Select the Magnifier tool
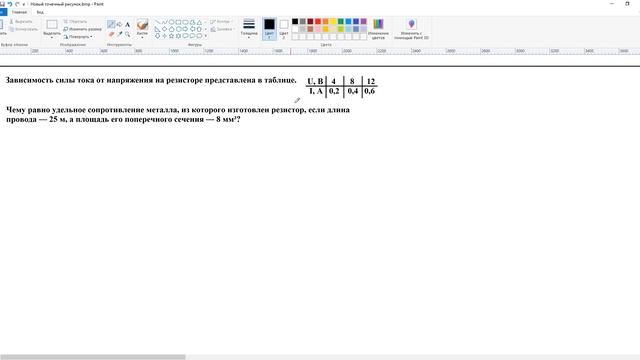The image size is (640, 360). click(127, 34)
